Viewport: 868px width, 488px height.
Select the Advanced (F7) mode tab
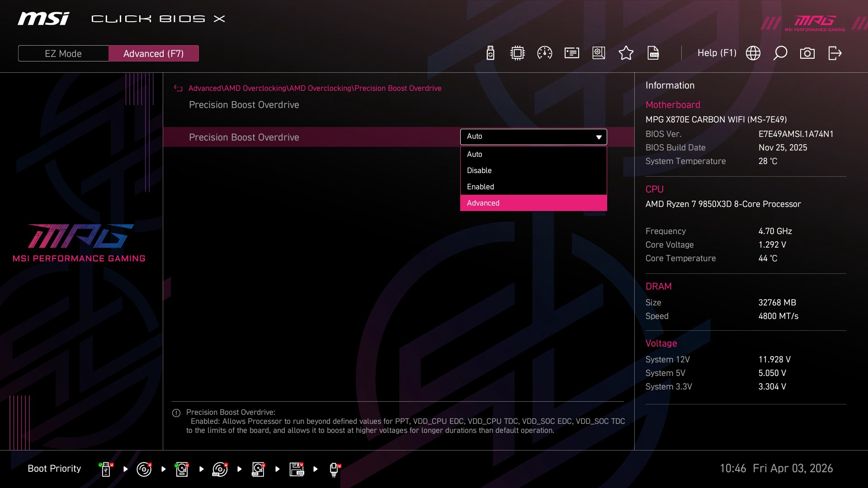coord(153,53)
